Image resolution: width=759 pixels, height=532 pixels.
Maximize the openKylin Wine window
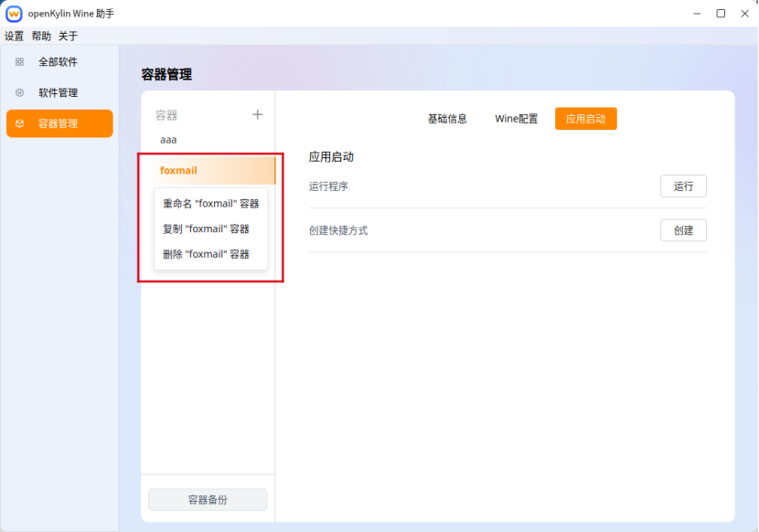[721, 14]
